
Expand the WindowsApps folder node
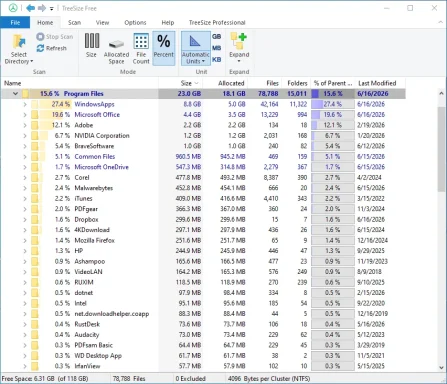(25, 104)
